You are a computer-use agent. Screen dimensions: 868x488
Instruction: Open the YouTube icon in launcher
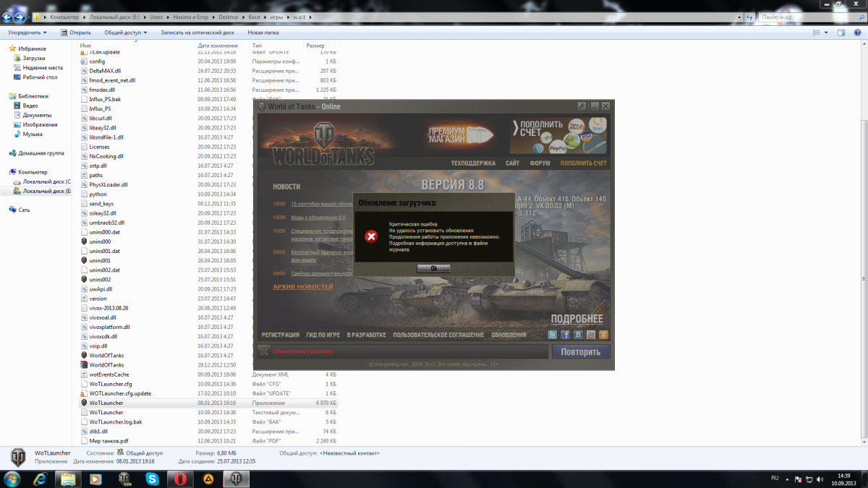(591, 335)
